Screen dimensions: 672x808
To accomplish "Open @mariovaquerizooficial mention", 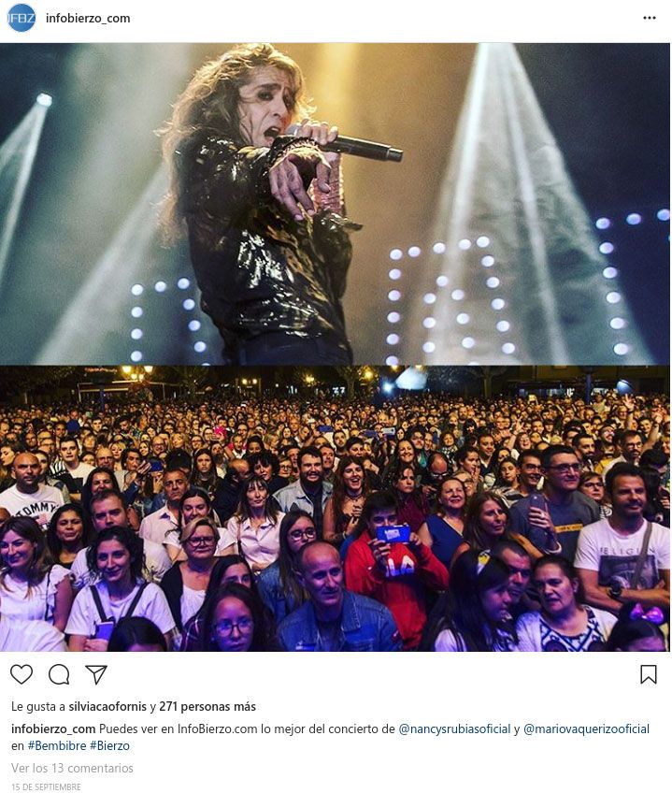I will point(587,729).
